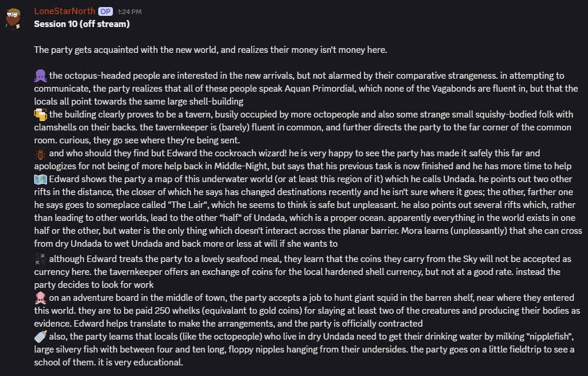Click the dark arrows emoji before 'although Edward'
The height and width of the screenshot is (376, 588).
tap(41, 259)
